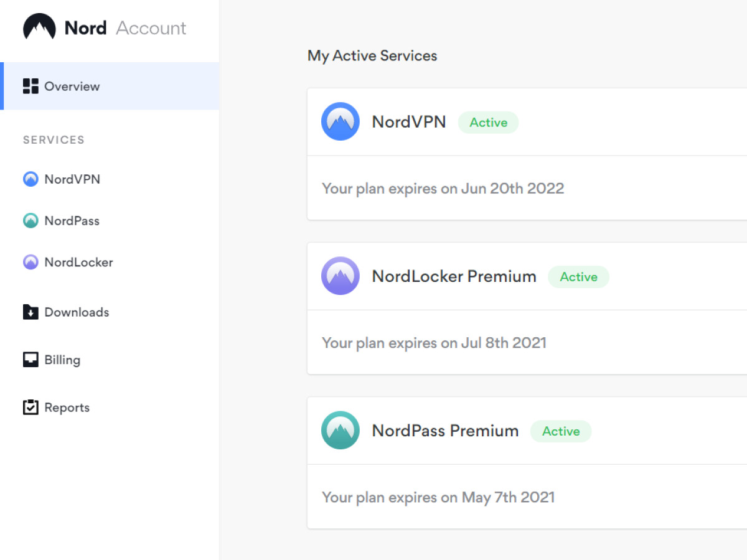Select the NordVPN icon in the sidebar

30,179
